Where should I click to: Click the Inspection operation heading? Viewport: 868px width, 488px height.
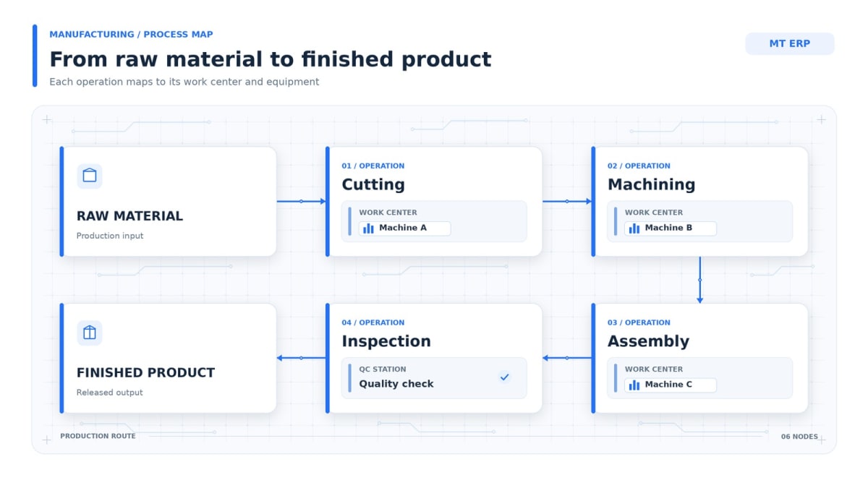tap(386, 341)
